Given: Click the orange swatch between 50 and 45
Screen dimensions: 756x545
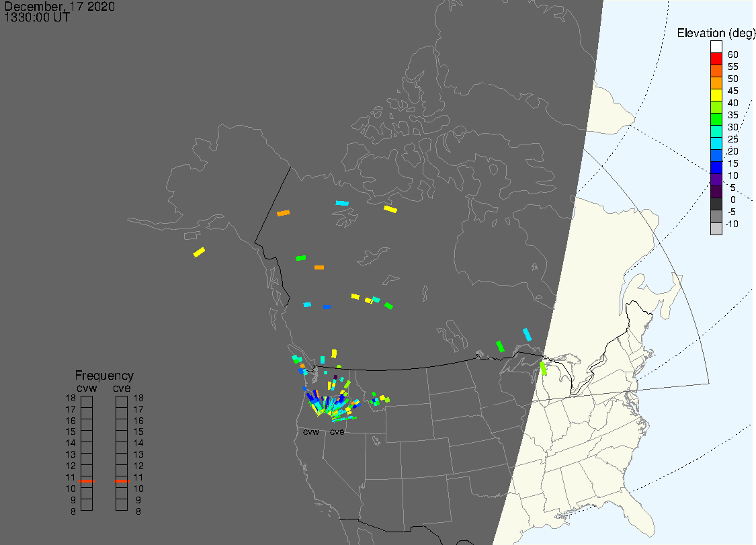Looking at the screenshot, I should 716,83.
